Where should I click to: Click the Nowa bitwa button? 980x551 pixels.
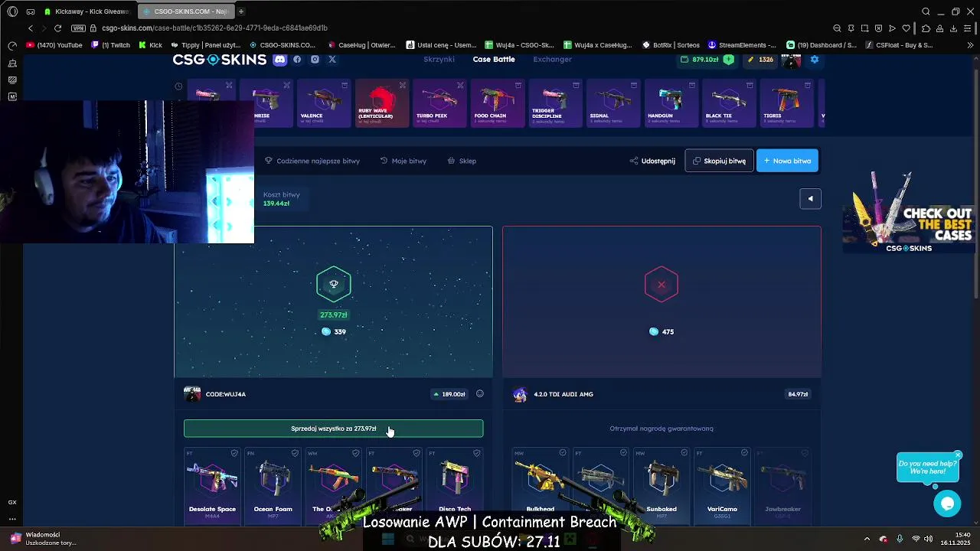pyautogui.click(x=787, y=161)
